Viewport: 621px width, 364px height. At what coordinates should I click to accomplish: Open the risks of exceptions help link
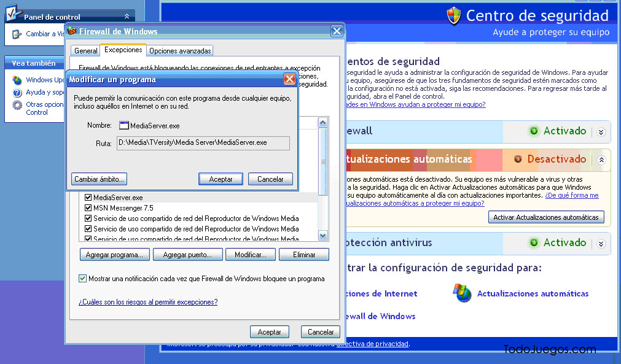coord(148,302)
